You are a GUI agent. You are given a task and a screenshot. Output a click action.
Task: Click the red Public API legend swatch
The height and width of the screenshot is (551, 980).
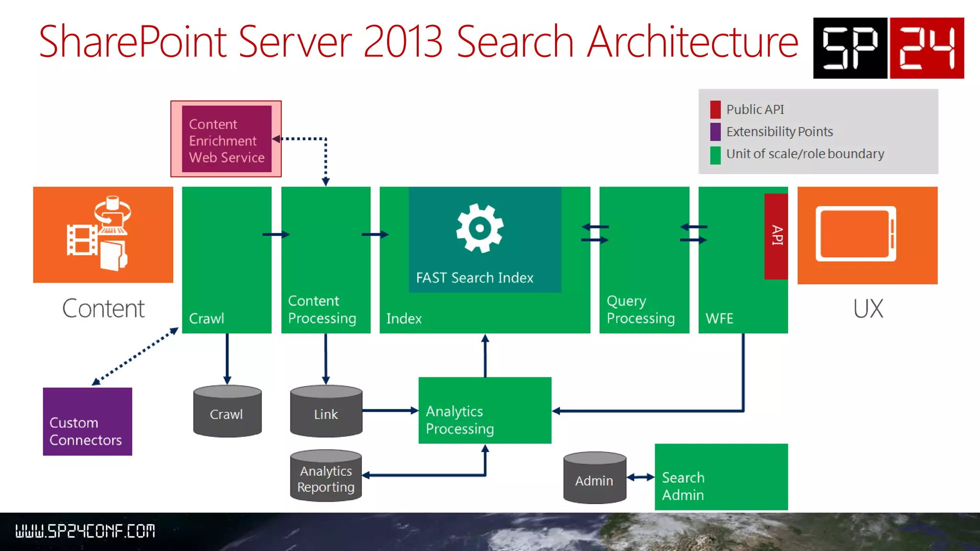tap(715, 110)
